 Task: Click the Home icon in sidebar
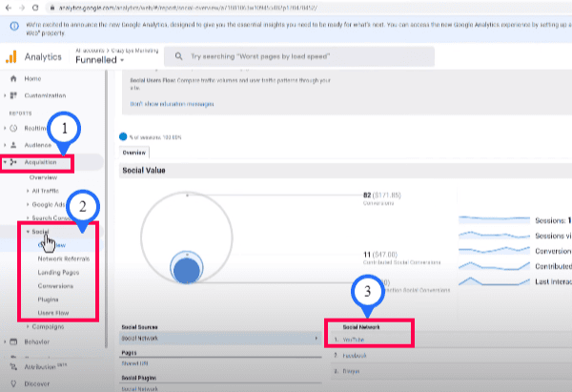(x=12, y=77)
